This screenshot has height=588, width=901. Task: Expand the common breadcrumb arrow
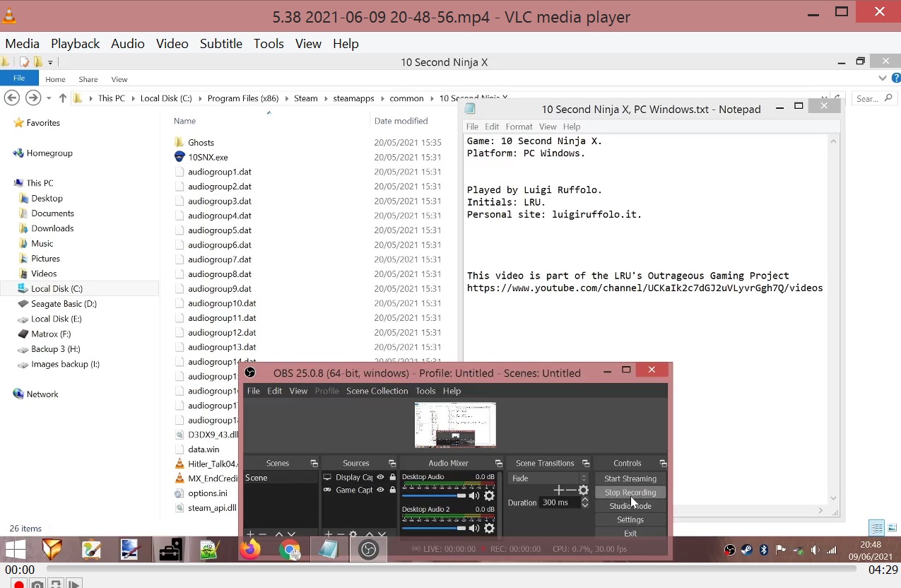click(431, 98)
